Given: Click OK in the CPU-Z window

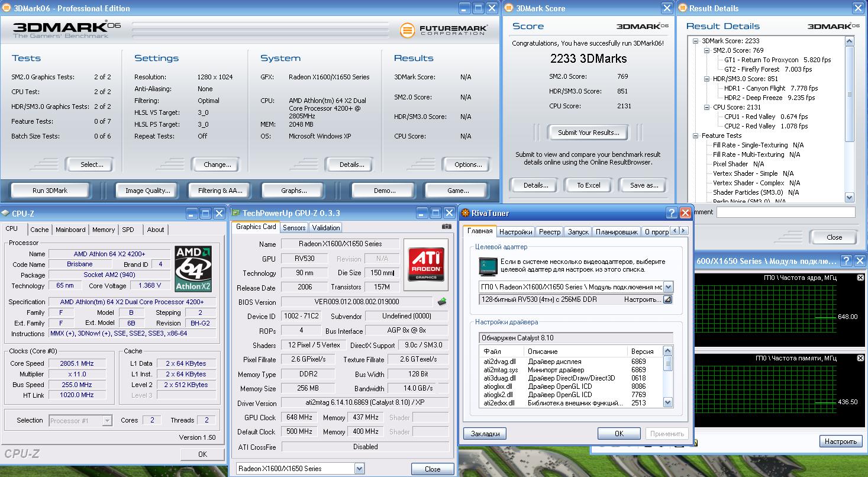Looking at the screenshot, I should click(x=202, y=455).
